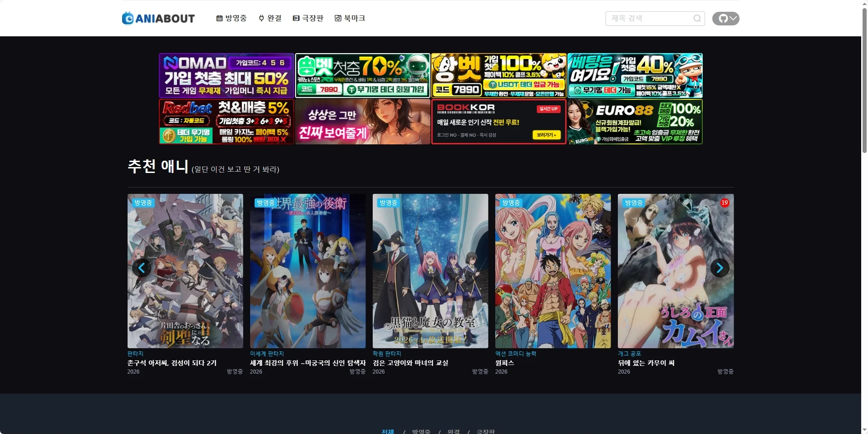Open the 원피스 poster thumbnail
868x434 pixels.
pos(553,271)
